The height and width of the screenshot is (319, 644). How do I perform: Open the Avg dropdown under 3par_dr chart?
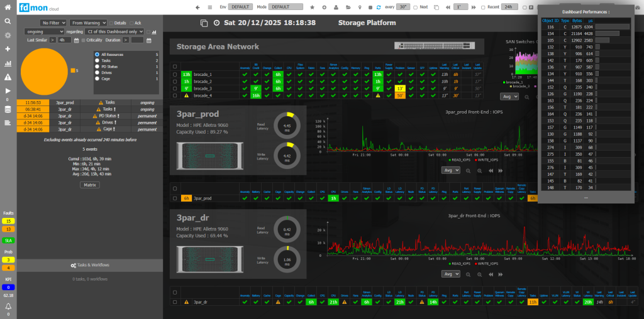[x=451, y=274]
